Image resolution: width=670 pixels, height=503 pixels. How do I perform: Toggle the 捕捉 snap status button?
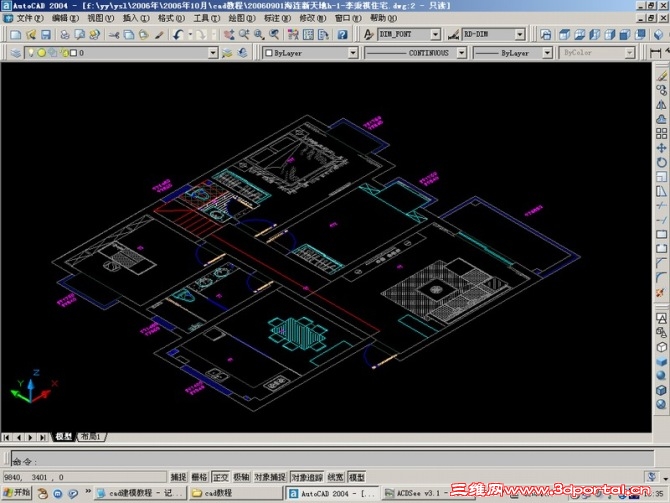[x=179, y=477]
